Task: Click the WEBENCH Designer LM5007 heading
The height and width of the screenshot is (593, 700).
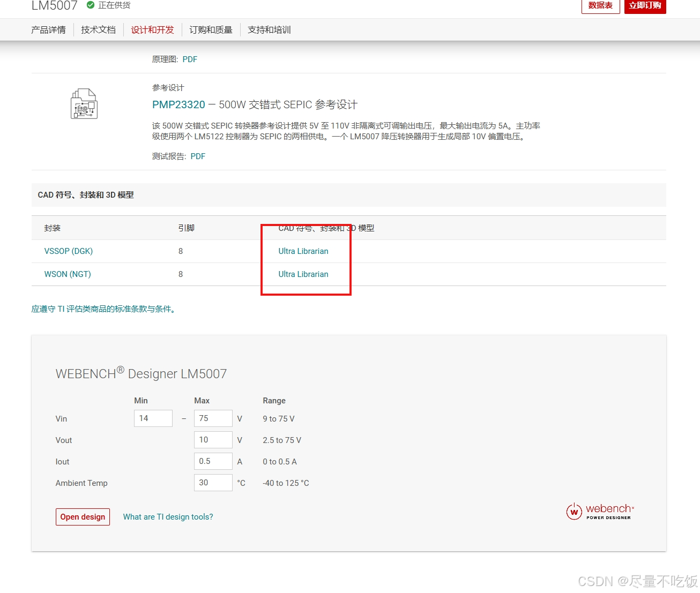Action: coord(141,373)
